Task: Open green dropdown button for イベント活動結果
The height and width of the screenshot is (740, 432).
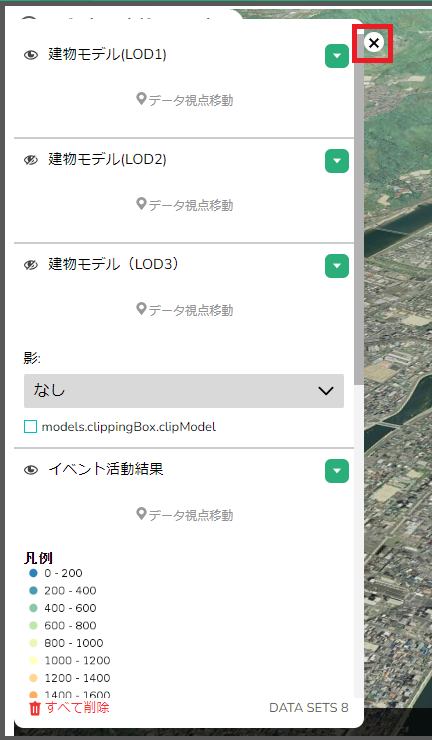Action: click(x=337, y=471)
